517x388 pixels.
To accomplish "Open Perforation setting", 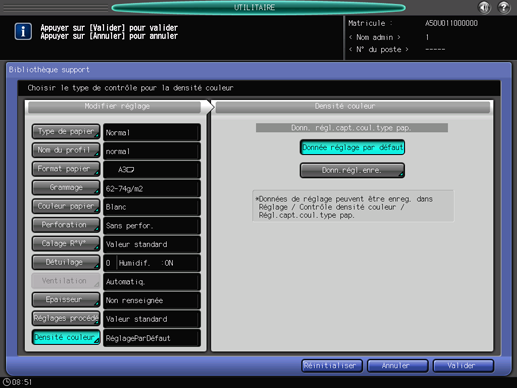I will click(x=66, y=225).
